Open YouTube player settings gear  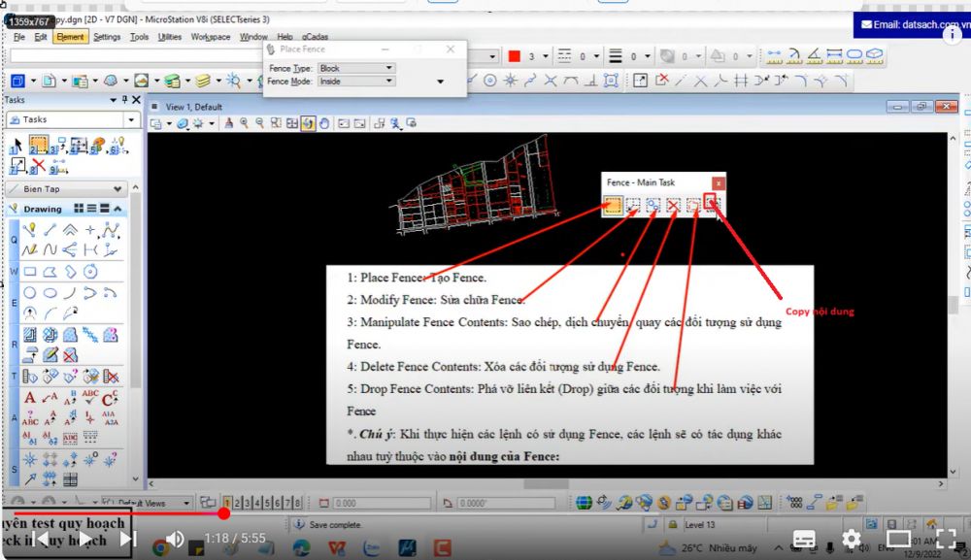(852, 539)
